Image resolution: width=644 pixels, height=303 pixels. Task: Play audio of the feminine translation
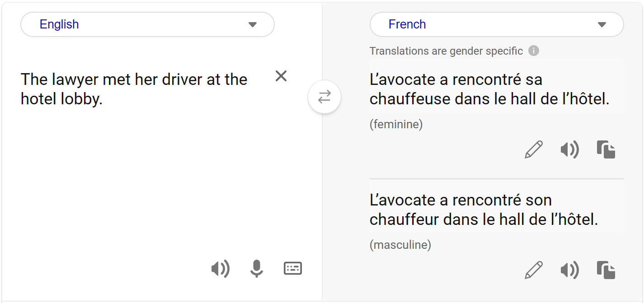pyautogui.click(x=570, y=149)
